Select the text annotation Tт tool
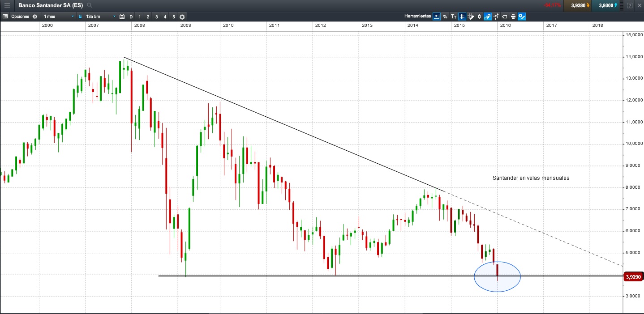Screen dimensions: 644x314 click(x=453, y=17)
